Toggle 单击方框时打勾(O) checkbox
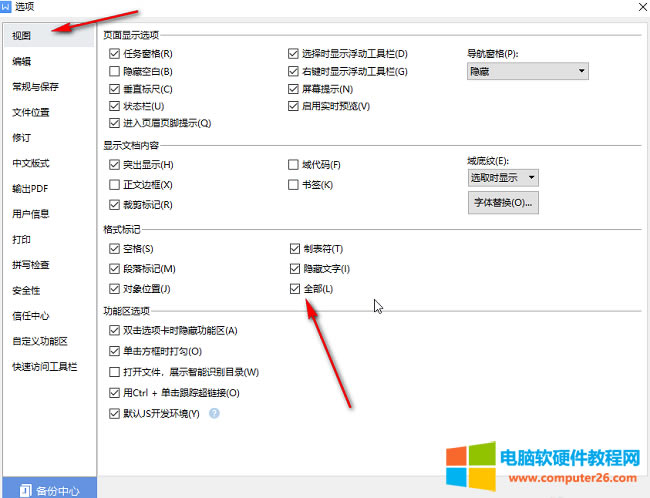The image size is (650, 498). [114, 352]
